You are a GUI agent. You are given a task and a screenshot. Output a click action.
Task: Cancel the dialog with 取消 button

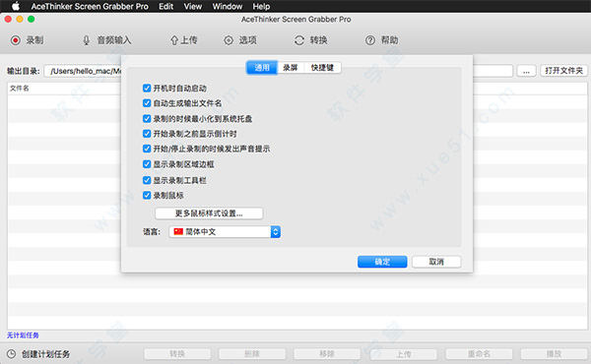pyautogui.click(x=436, y=262)
